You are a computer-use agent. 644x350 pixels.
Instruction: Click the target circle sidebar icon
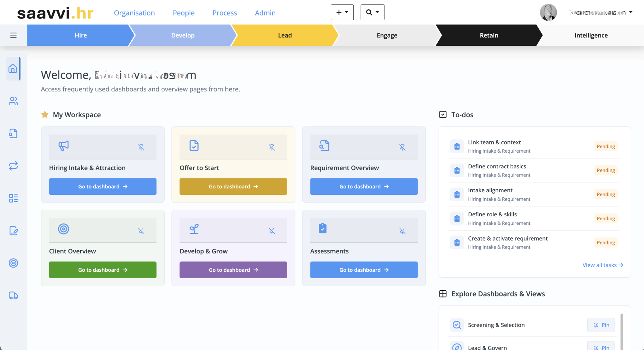point(13,263)
